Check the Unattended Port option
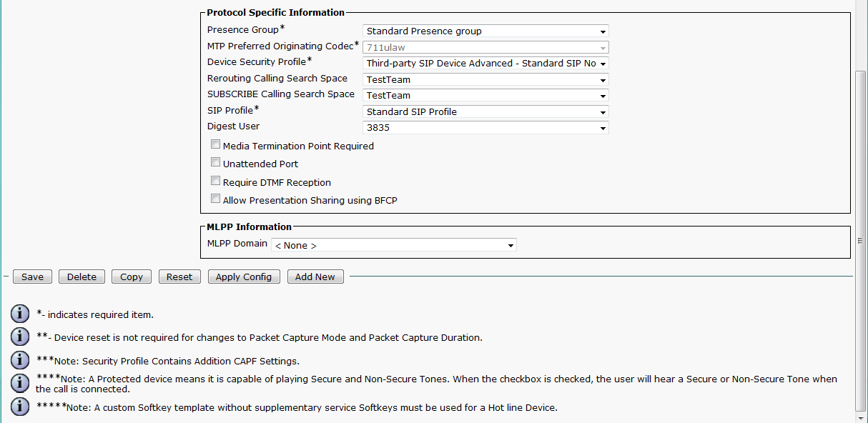This screenshot has height=423, width=868. (215, 163)
